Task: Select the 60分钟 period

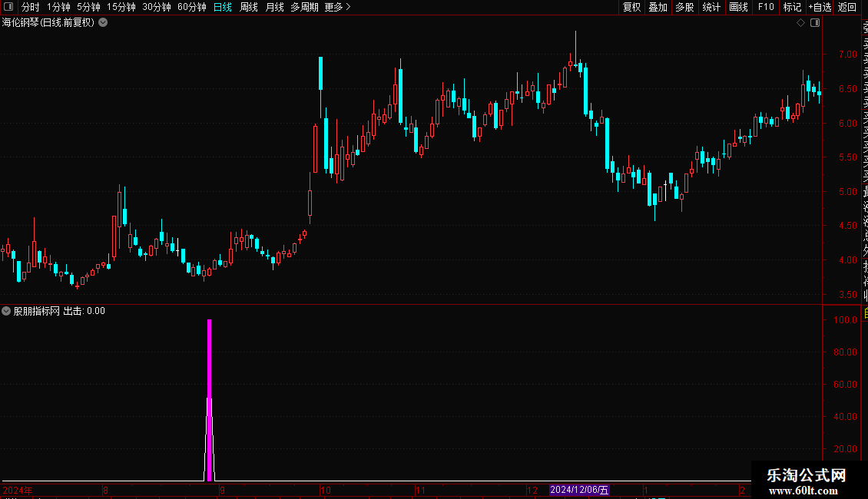Action: (x=191, y=7)
